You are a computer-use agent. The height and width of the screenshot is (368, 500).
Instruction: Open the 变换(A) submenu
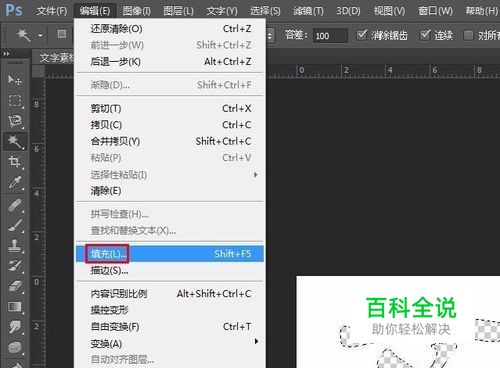[x=170, y=343]
